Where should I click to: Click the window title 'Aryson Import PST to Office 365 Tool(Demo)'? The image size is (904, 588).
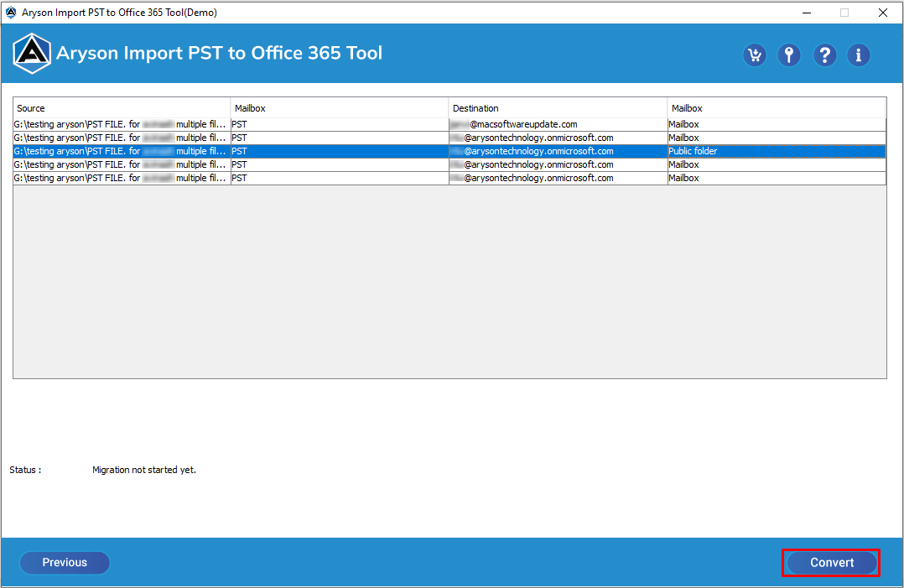119,12
